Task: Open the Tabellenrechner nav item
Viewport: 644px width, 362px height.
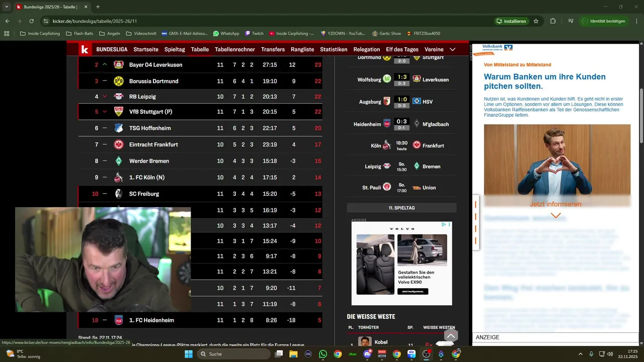Action: pos(235,49)
